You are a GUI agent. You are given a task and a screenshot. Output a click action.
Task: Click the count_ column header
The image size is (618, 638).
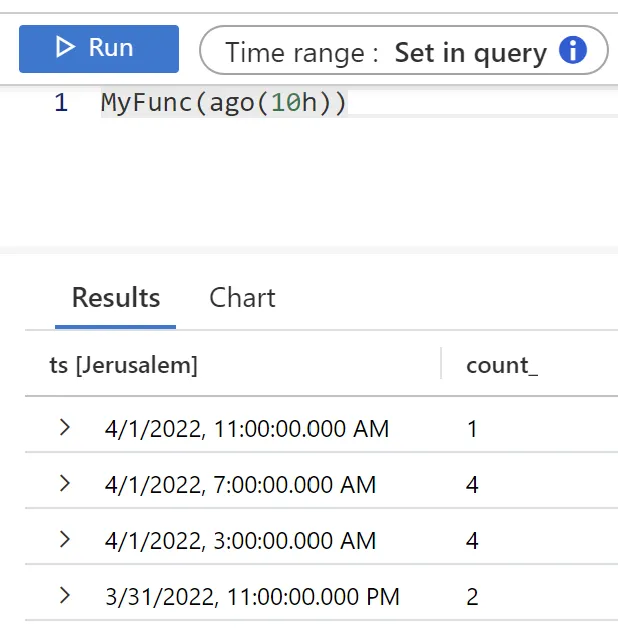[x=502, y=365]
